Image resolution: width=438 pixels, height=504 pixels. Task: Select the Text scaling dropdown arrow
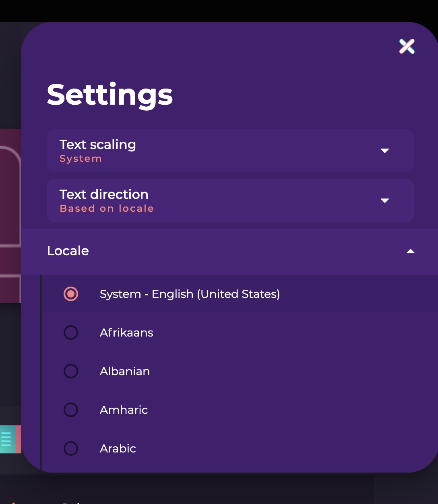(385, 151)
